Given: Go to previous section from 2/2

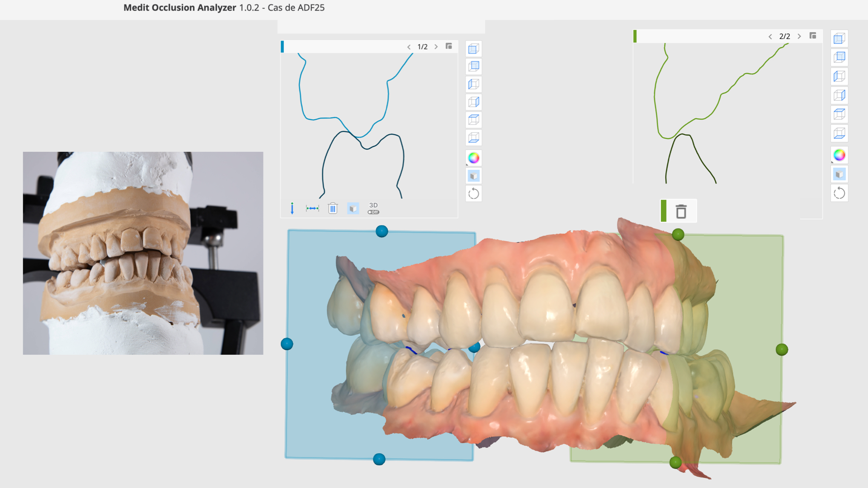Looking at the screenshot, I should (x=770, y=37).
